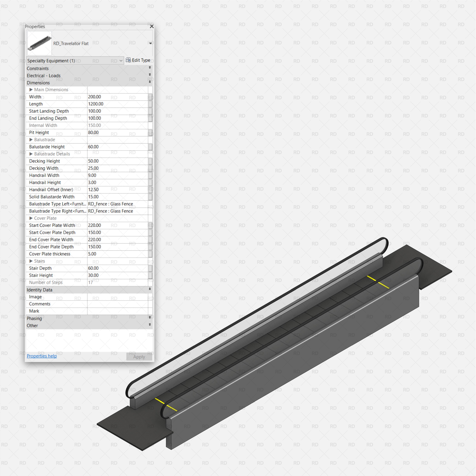Click associate parameter button beside Width
This screenshot has height=476, width=476.
[151, 97]
